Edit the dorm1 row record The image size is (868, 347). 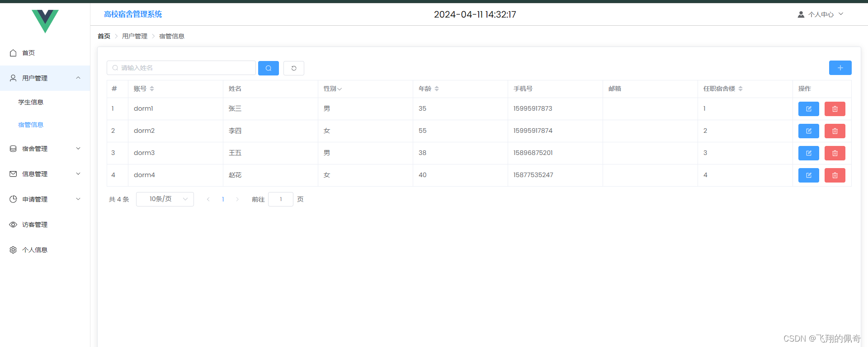(809, 109)
